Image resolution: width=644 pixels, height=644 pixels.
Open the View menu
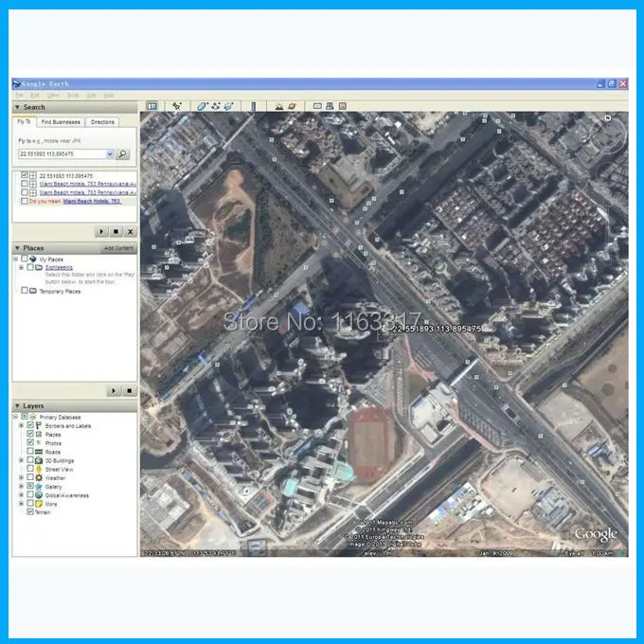[x=53, y=96]
